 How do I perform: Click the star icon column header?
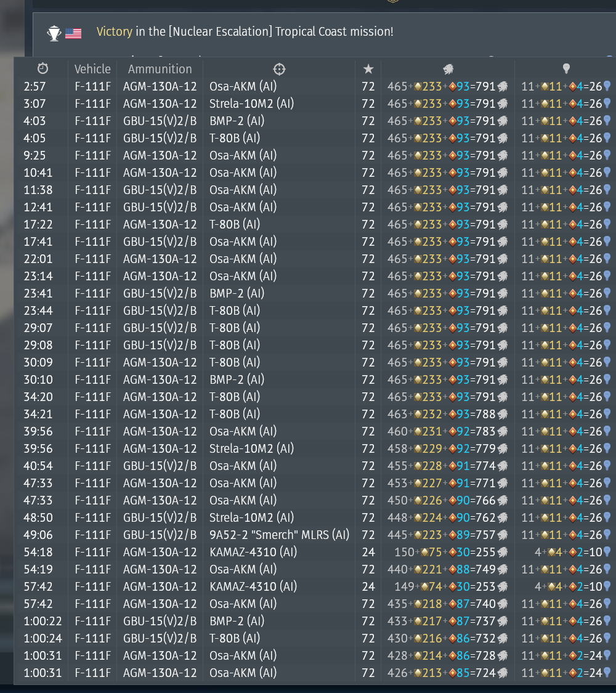click(x=368, y=68)
